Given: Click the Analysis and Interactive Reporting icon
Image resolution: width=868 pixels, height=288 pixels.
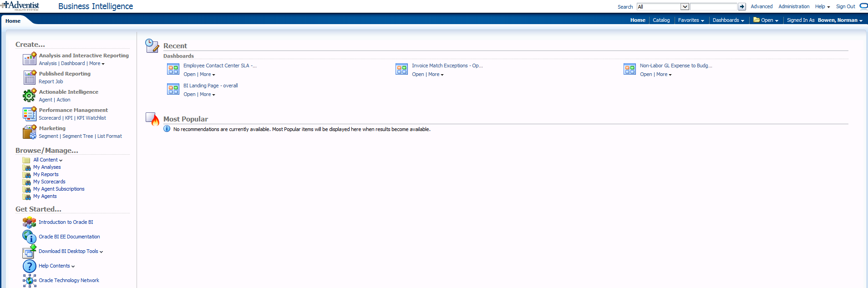Looking at the screenshot, I should (30, 59).
